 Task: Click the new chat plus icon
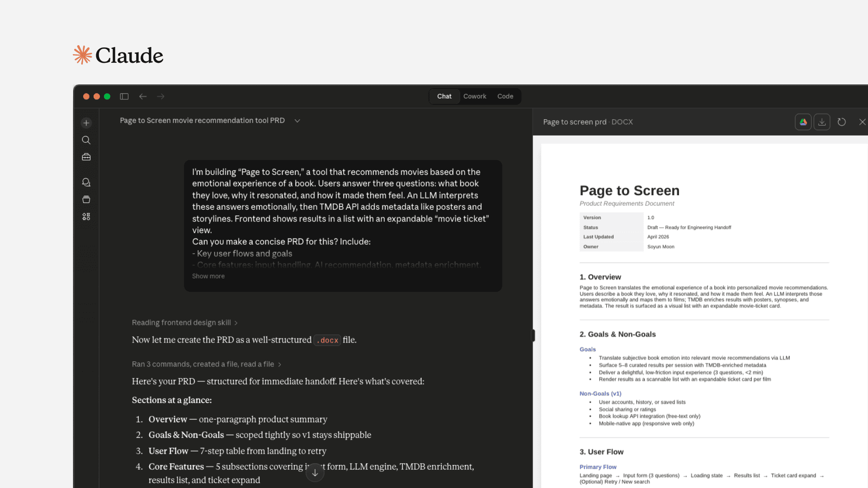86,123
